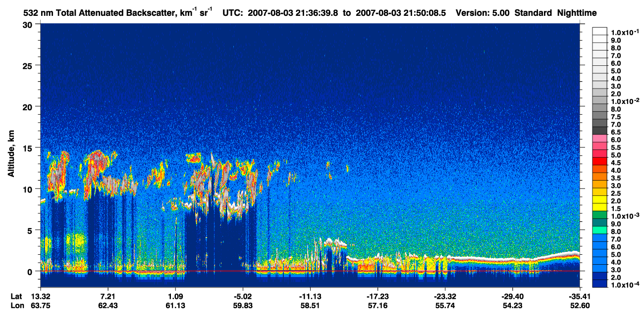Click the colorbar label '4.5'
Image resolution: width=644 pixels, height=330 pixels.
coord(616,163)
